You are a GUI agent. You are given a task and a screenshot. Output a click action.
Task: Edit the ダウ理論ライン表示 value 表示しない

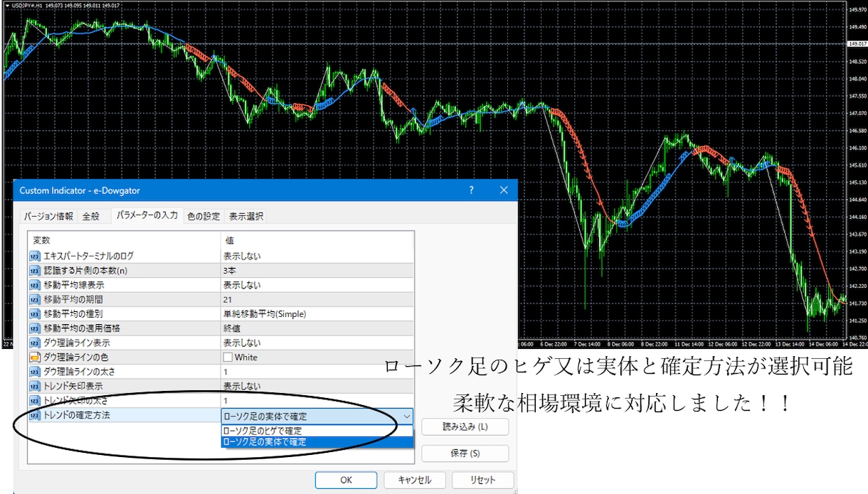point(317,343)
